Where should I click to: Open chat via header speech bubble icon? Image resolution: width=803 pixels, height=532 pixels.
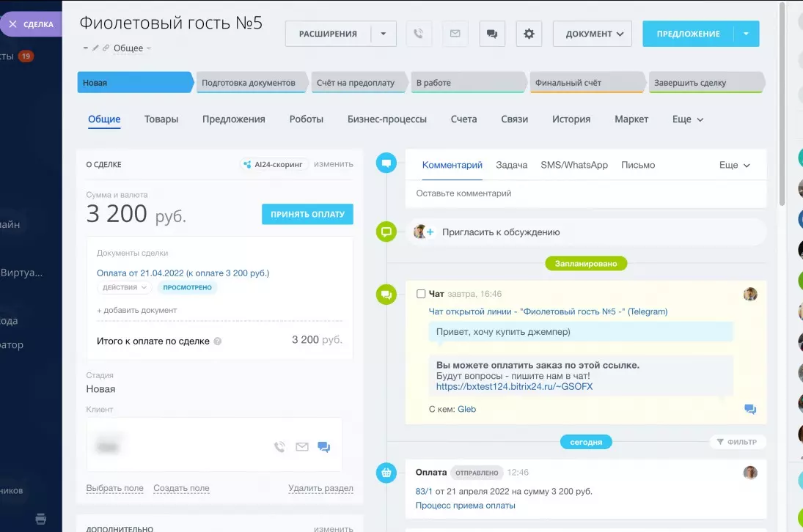click(492, 34)
